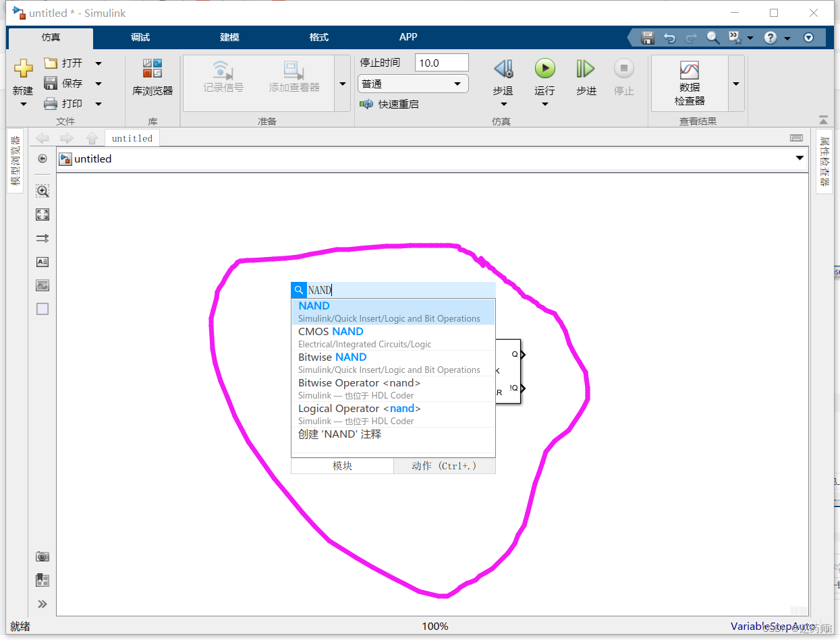Select the annotation text tool
This screenshot has width=840, height=640.
43,262
